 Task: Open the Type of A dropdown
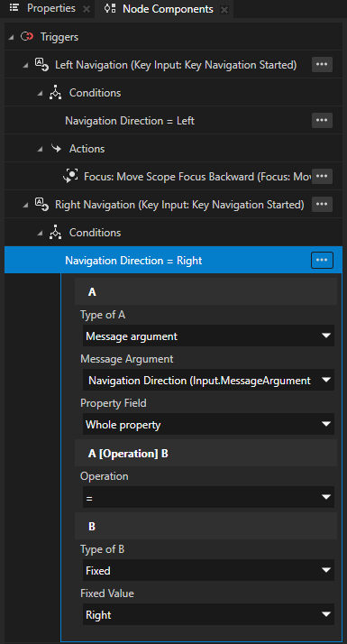pyautogui.click(x=208, y=336)
